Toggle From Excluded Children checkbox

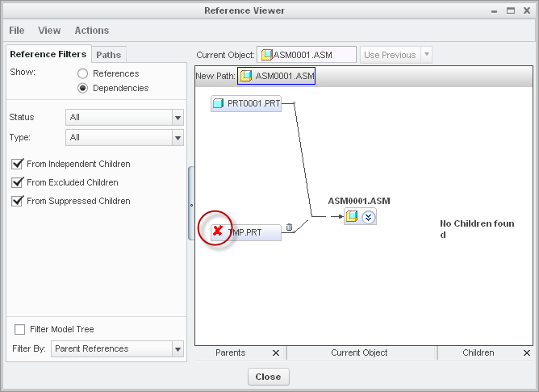pos(17,182)
